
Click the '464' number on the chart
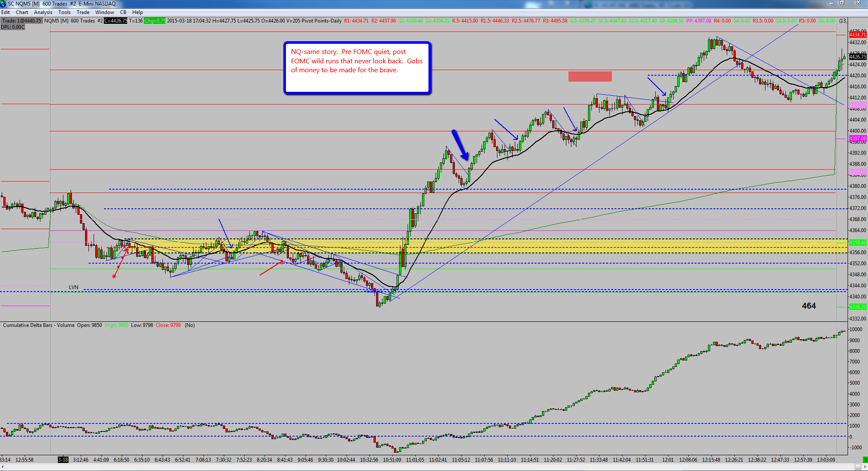[x=809, y=306]
